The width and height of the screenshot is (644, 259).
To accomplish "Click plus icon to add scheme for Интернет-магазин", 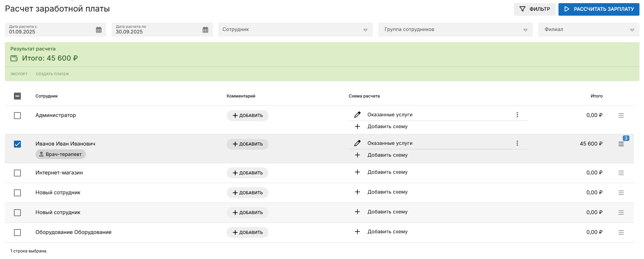I will click(x=357, y=172).
